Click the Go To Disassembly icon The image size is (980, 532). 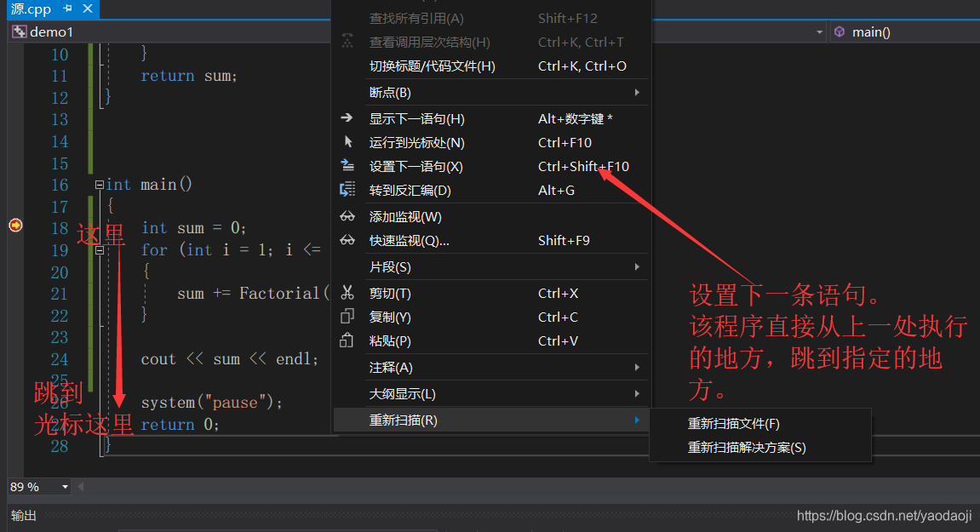point(347,190)
